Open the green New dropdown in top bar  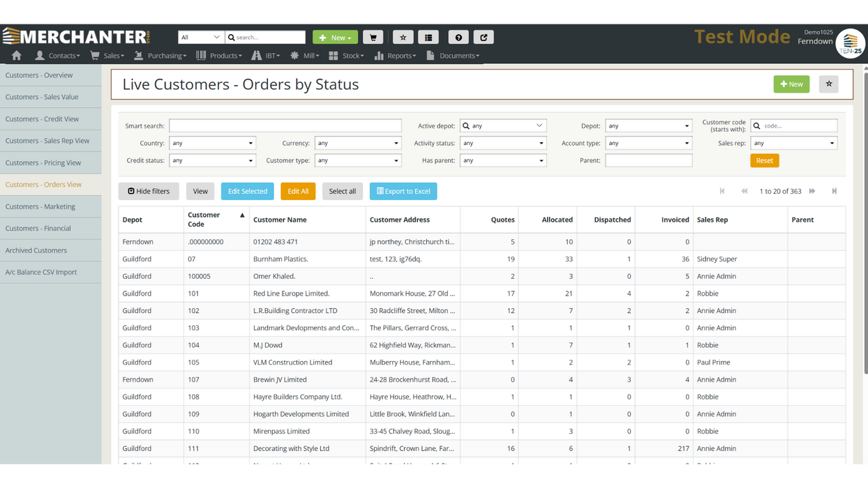[335, 37]
